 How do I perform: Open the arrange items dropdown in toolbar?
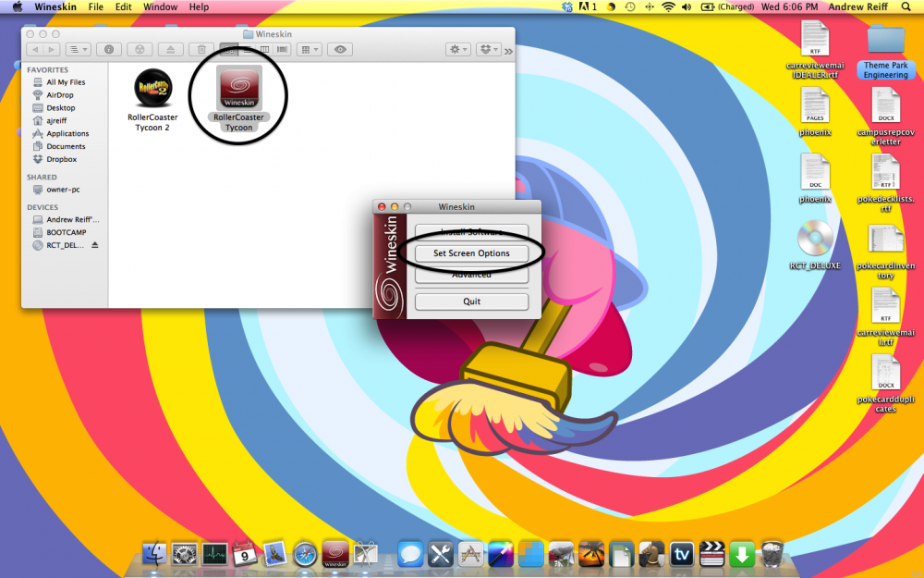pyautogui.click(x=310, y=49)
